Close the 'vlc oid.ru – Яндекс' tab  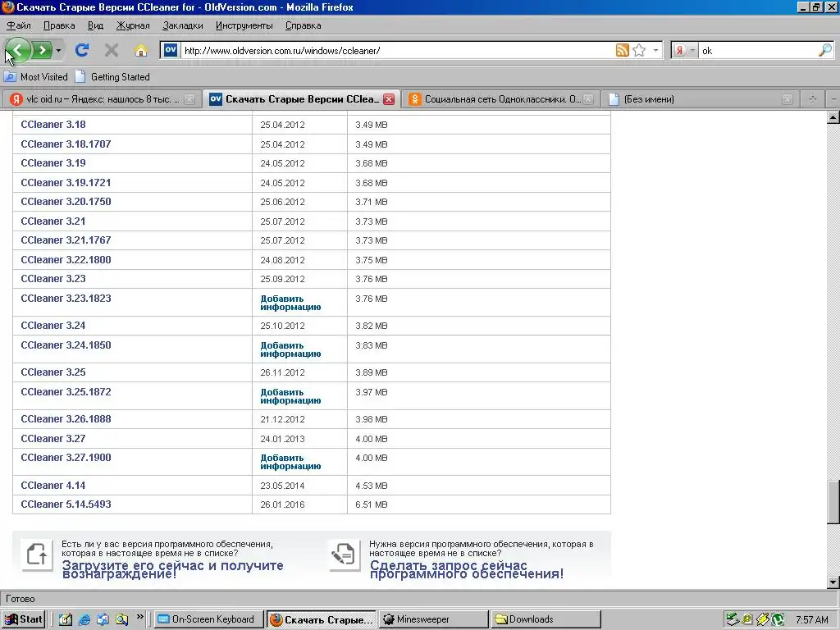pyautogui.click(x=189, y=99)
